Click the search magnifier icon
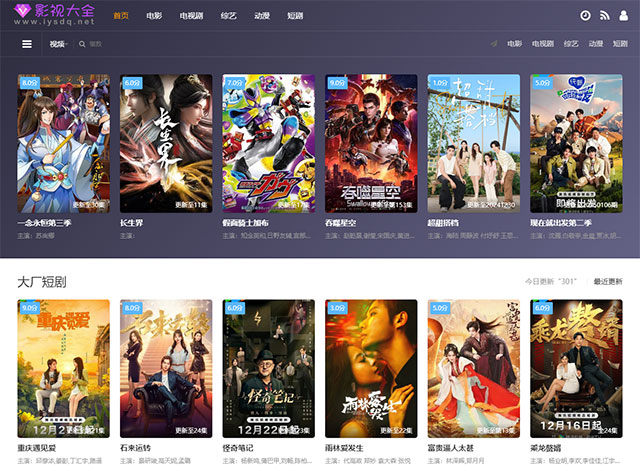 (x=81, y=44)
